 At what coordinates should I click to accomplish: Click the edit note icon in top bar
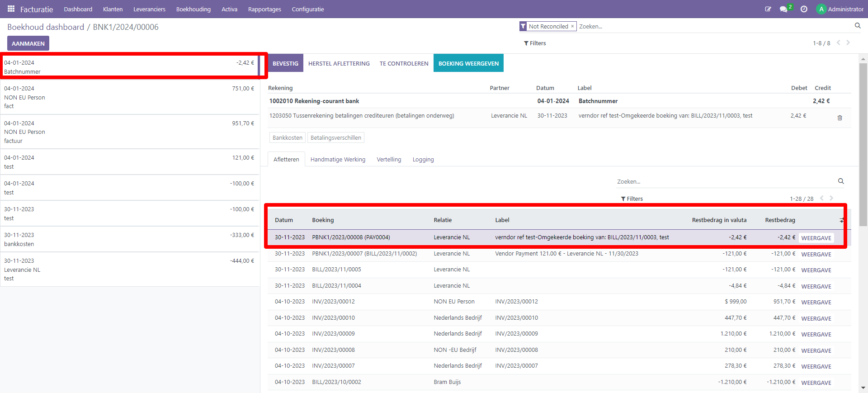(768, 9)
